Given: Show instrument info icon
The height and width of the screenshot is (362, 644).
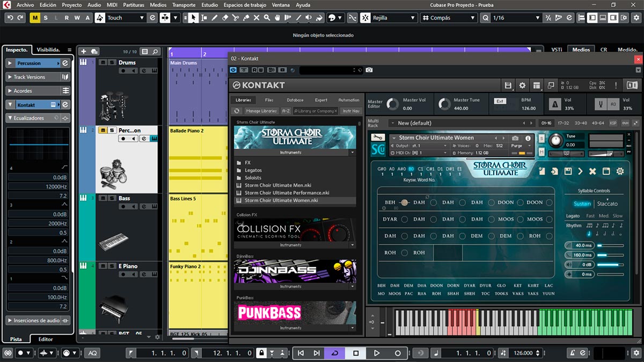Looking at the screenshot, I should click(528, 138).
